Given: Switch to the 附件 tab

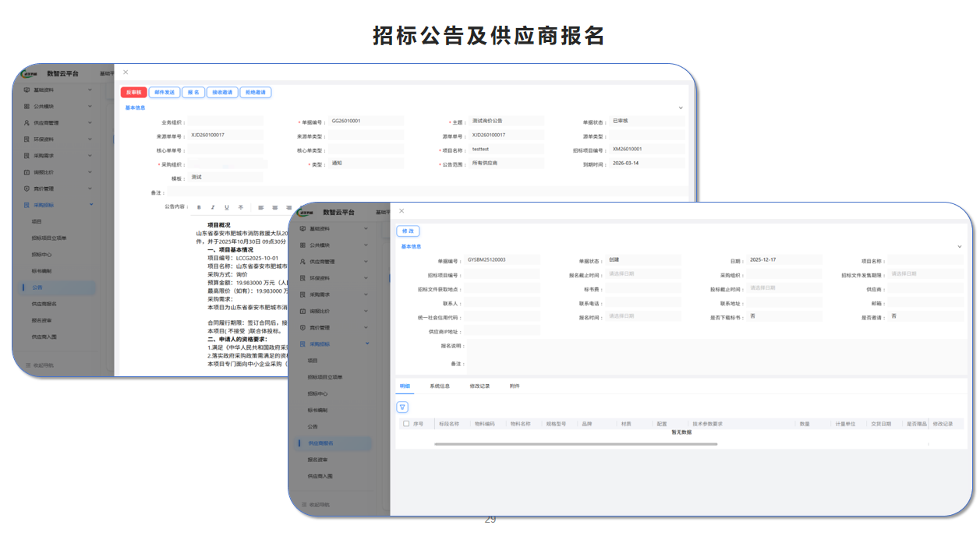Looking at the screenshot, I should [515, 386].
